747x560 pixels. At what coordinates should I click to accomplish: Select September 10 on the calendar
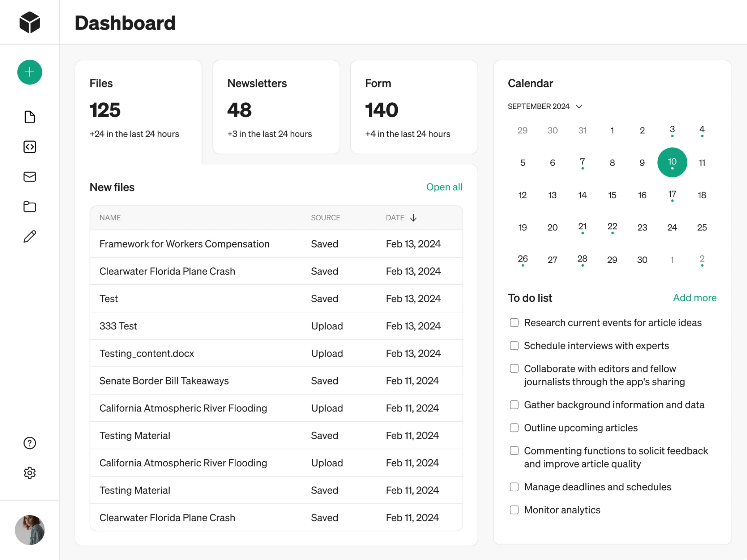tap(672, 162)
